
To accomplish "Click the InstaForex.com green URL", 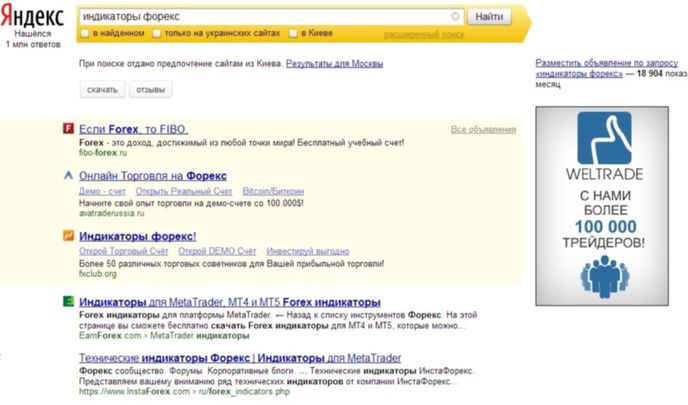I will (x=134, y=391).
